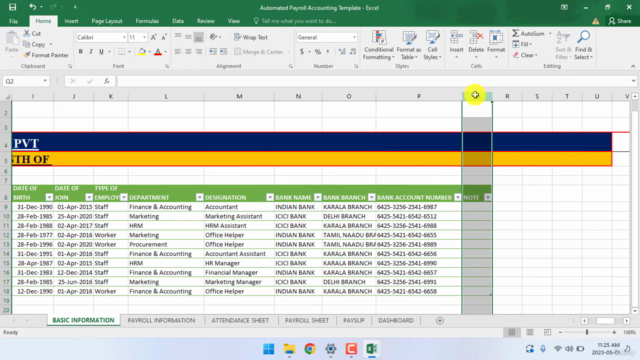The height and width of the screenshot is (360, 640).
Task: Click the Insert Function fx icon
Action: [107, 81]
